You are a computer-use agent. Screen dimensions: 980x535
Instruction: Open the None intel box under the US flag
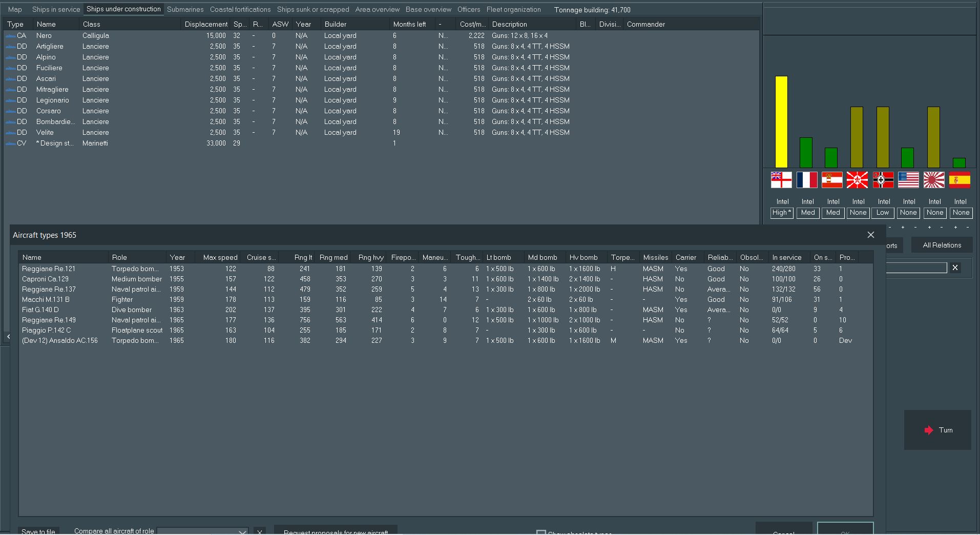click(x=909, y=213)
